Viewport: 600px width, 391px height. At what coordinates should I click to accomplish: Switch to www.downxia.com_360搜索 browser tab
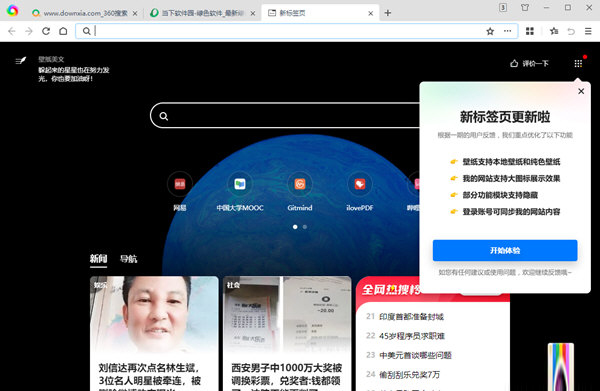[85, 13]
